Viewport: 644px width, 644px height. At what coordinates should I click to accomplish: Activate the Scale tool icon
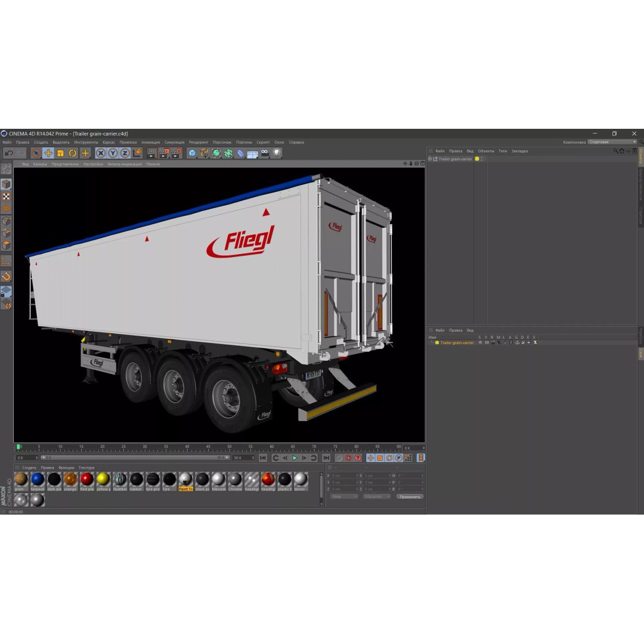tap(60, 153)
